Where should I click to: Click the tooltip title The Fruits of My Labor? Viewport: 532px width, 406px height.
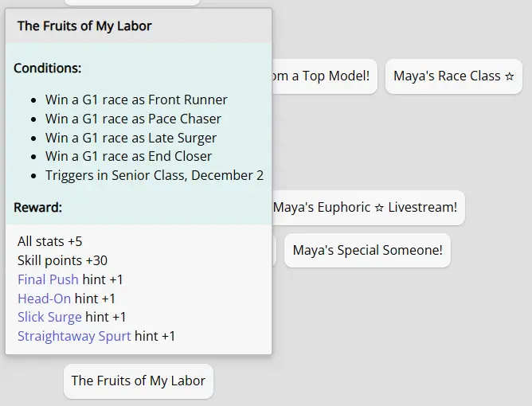tap(84, 26)
